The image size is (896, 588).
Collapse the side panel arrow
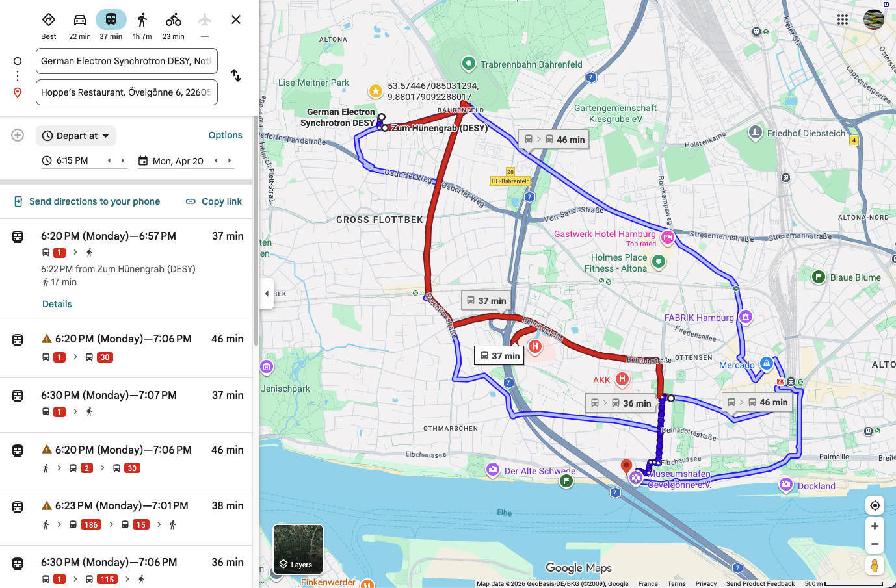(267, 294)
